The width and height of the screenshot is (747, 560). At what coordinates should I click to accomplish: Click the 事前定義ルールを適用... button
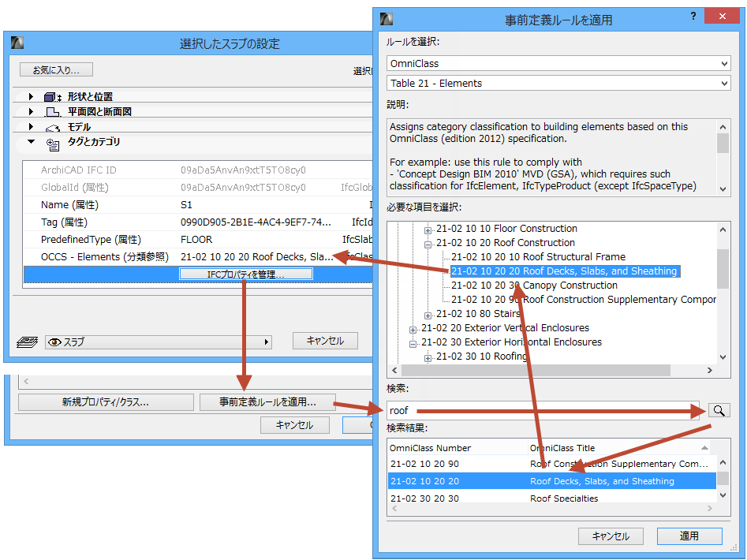click(x=267, y=402)
